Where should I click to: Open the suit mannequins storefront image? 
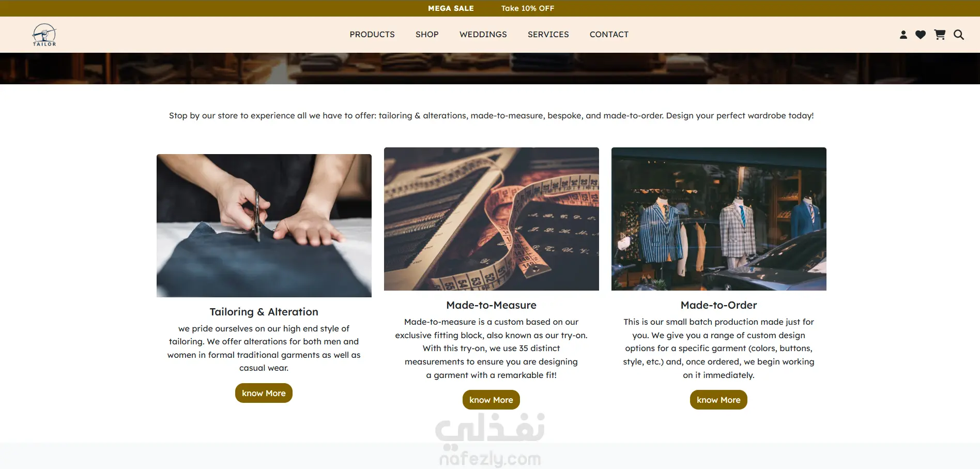click(x=719, y=219)
